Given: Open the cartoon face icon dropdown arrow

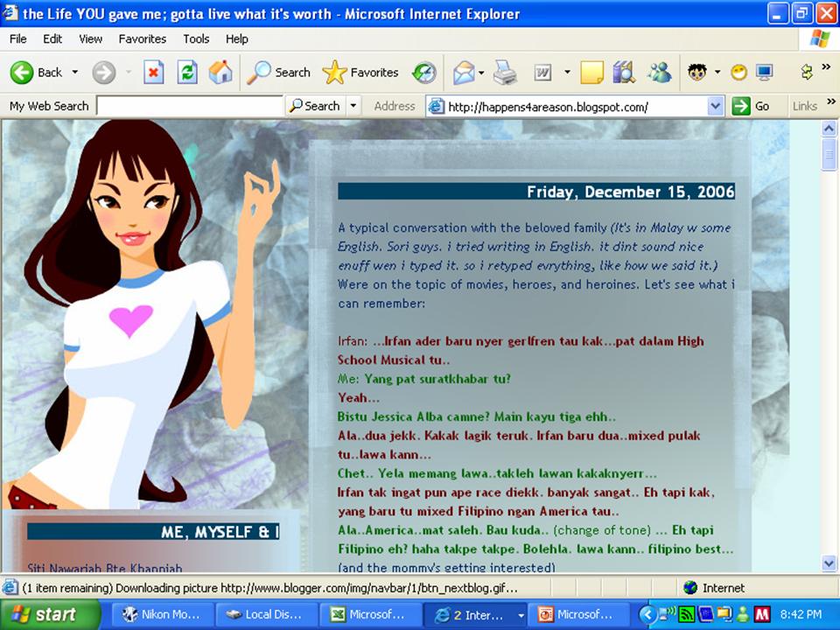Looking at the screenshot, I should click(717, 73).
